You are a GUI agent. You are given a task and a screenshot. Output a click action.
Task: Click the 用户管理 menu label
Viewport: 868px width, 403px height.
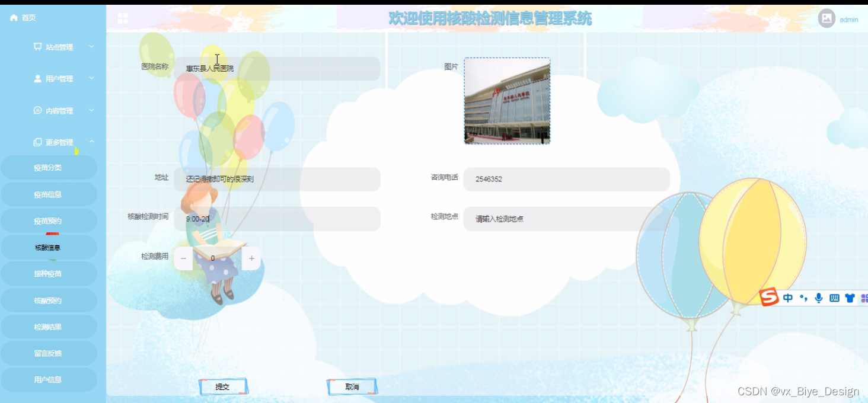pyautogui.click(x=59, y=79)
